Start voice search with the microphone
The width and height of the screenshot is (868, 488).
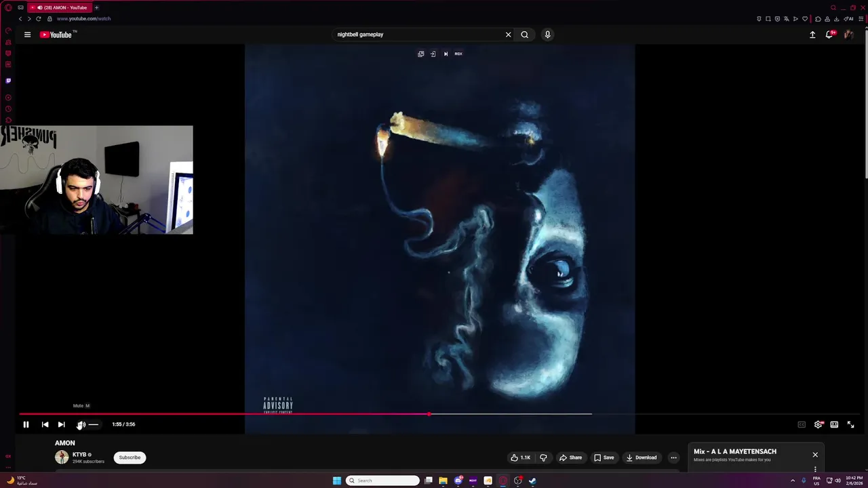pyautogui.click(x=547, y=35)
